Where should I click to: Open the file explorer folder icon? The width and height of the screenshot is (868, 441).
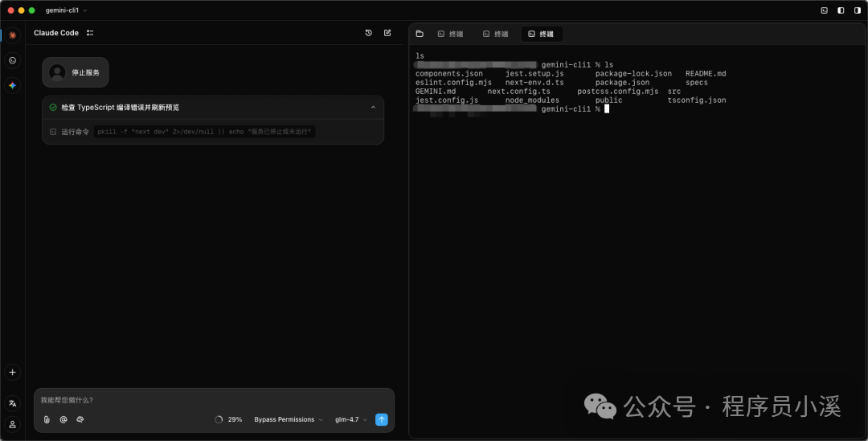(420, 34)
